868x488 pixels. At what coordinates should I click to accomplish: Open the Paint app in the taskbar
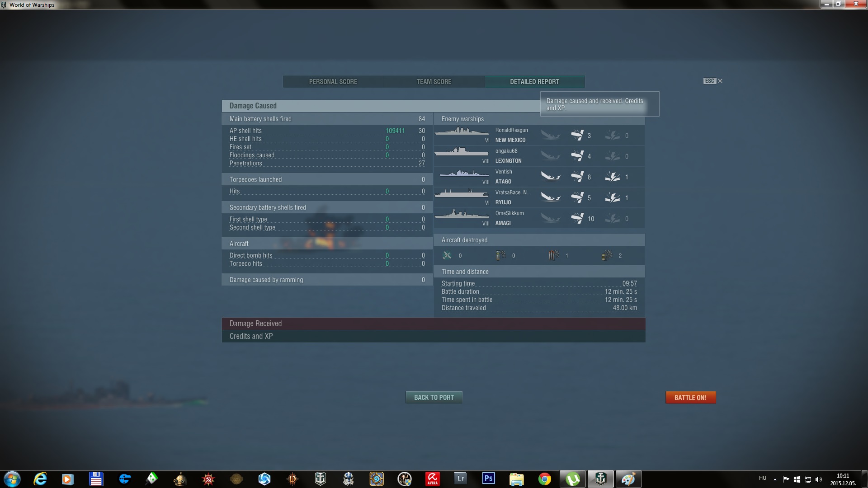coord(628,479)
